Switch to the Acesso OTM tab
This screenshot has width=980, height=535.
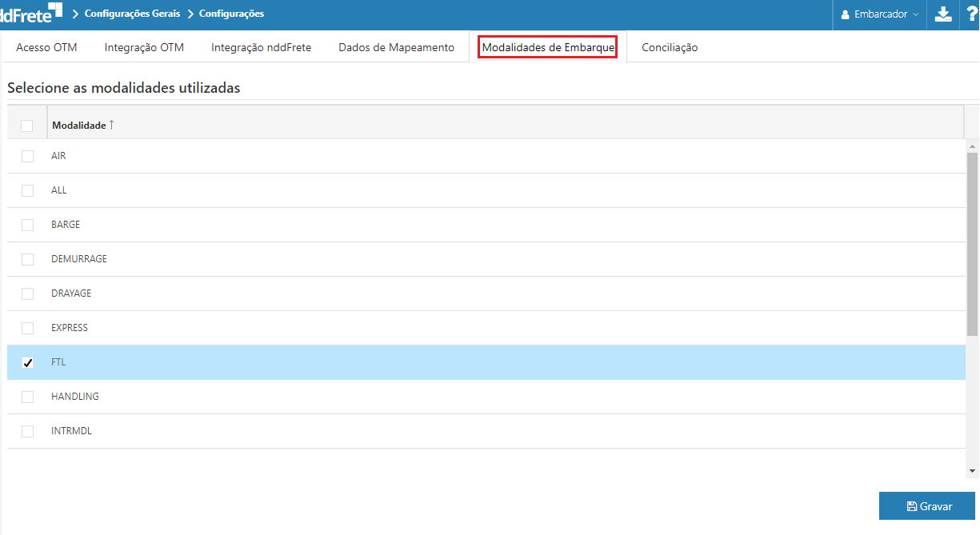[x=46, y=47]
